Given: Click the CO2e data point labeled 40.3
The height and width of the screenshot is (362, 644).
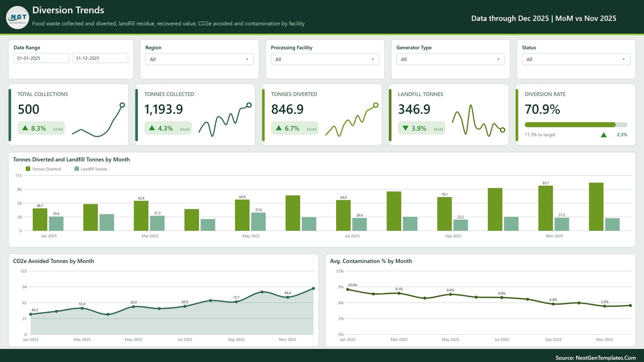Looking at the screenshot, I should tap(31, 314).
